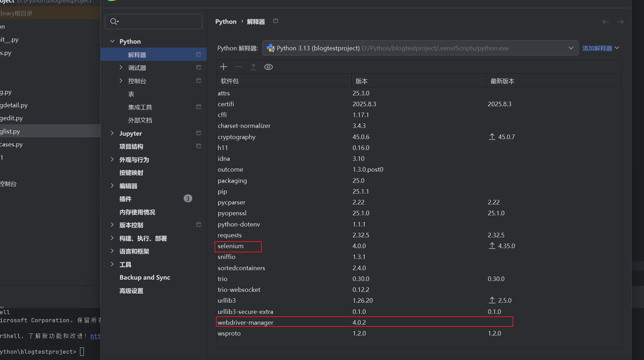Click the terminal hyperlink after 改进
This screenshot has width=644, height=360.
(x=95, y=336)
